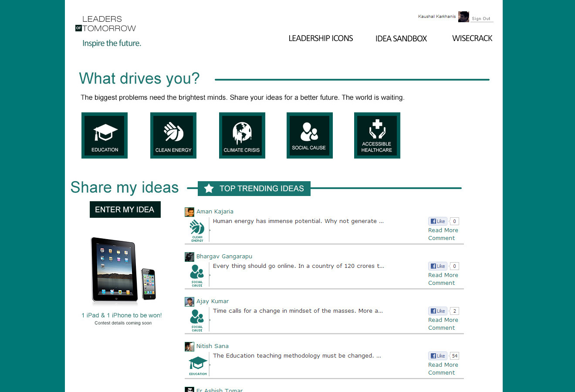This screenshot has height=392, width=575.
Task: Select the Top Trending Ideas tab
Action: coord(254,189)
